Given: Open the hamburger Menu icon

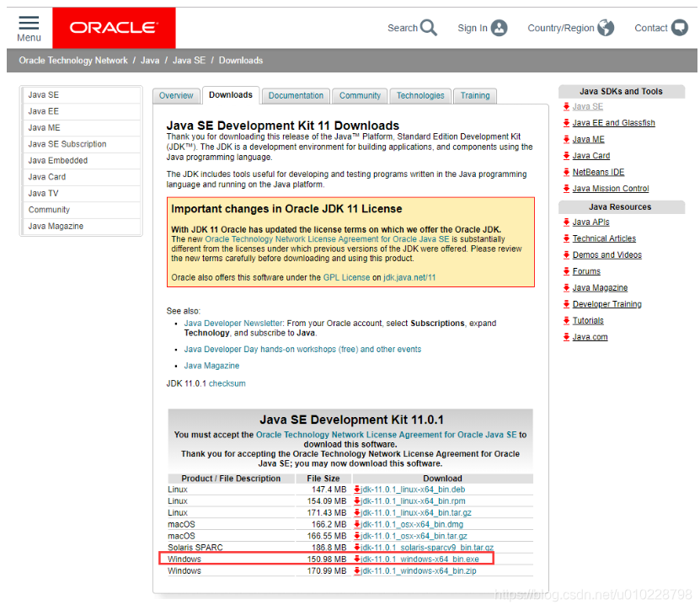Looking at the screenshot, I should (x=29, y=23).
